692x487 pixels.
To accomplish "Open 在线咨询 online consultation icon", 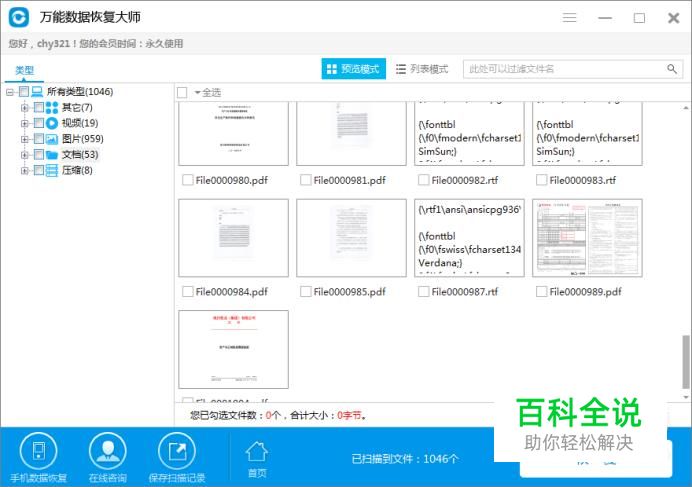I will (107, 451).
